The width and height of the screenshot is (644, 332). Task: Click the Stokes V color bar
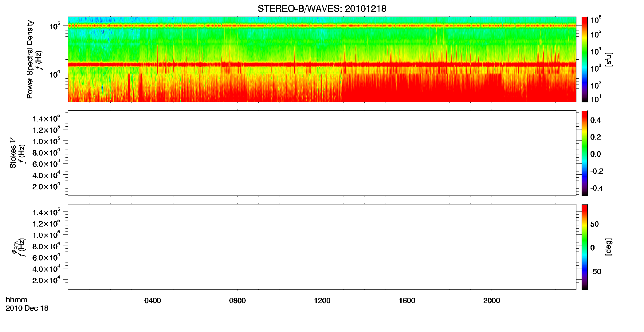(585, 153)
